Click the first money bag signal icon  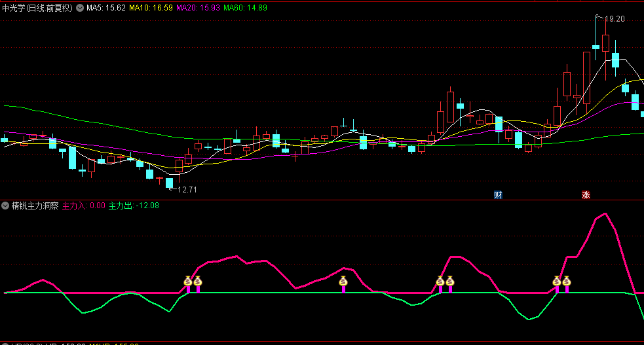pos(188,281)
